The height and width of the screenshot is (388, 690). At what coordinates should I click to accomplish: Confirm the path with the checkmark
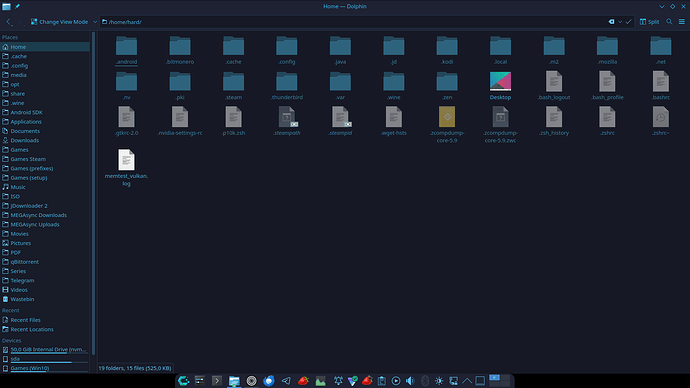(628, 22)
